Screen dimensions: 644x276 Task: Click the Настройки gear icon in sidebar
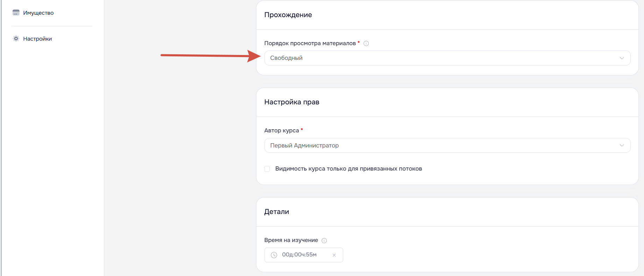(x=16, y=39)
